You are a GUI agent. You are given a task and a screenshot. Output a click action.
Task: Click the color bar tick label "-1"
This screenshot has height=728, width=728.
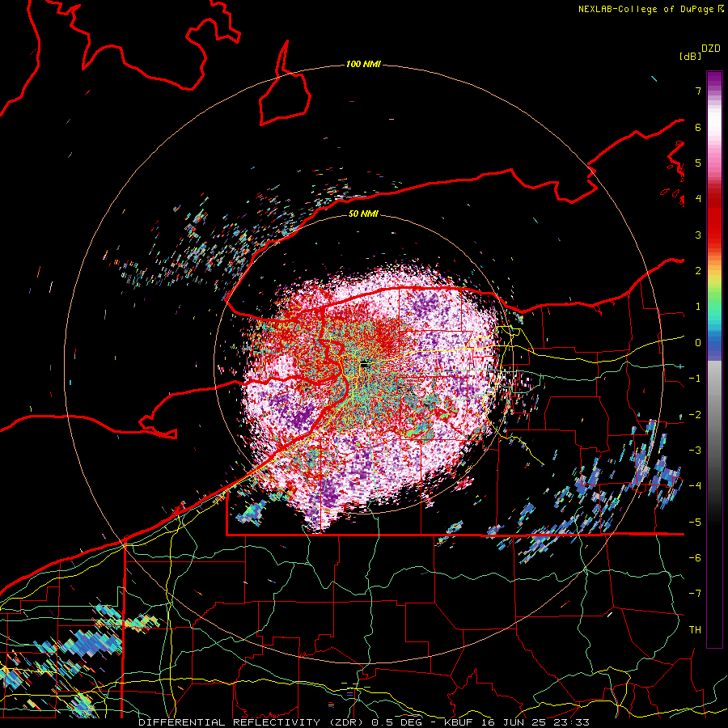695,379
